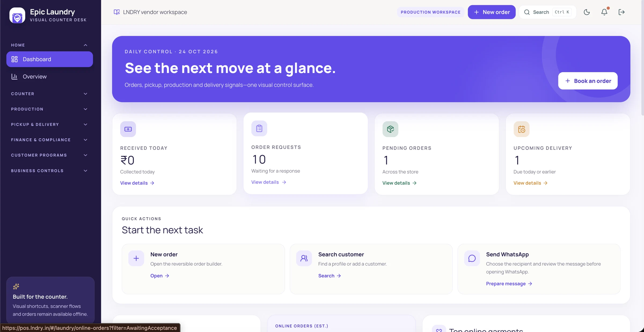View details for Order Requests
The height and width of the screenshot is (332, 644).
[x=269, y=182]
